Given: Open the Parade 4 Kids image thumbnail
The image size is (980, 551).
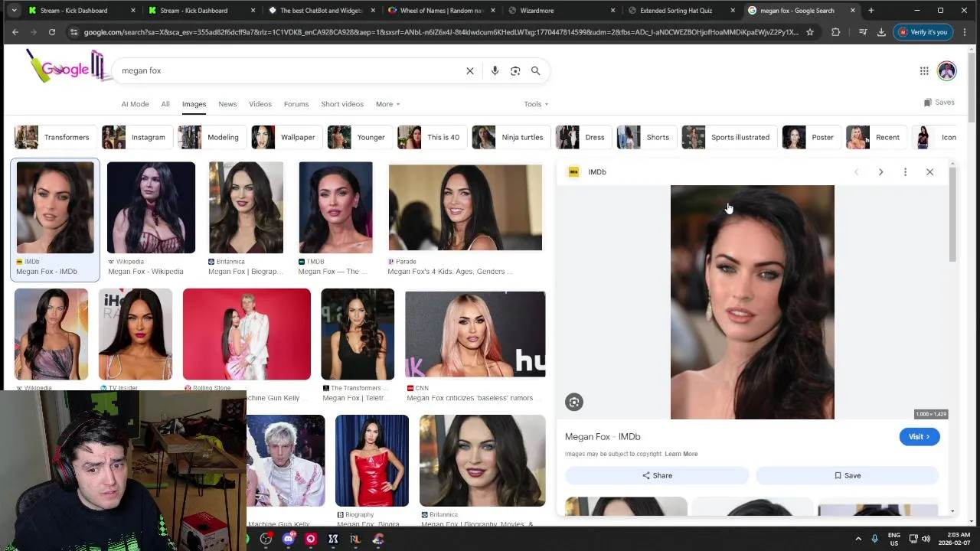Looking at the screenshot, I should (465, 207).
